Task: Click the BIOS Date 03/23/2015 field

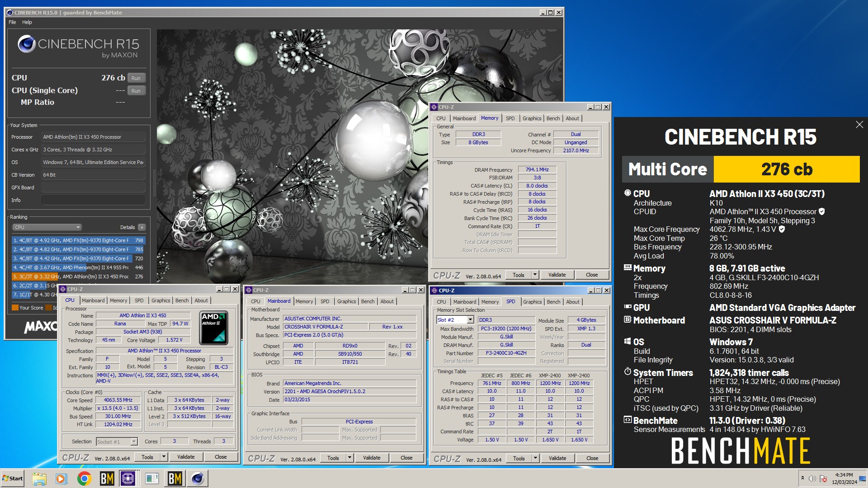Action: point(349,399)
